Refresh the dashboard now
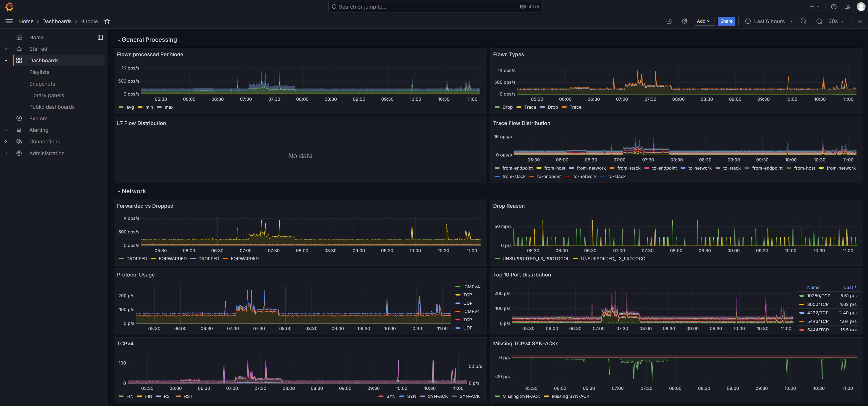The height and width of the screenshot is (406, 868). (x=819, y=21)
